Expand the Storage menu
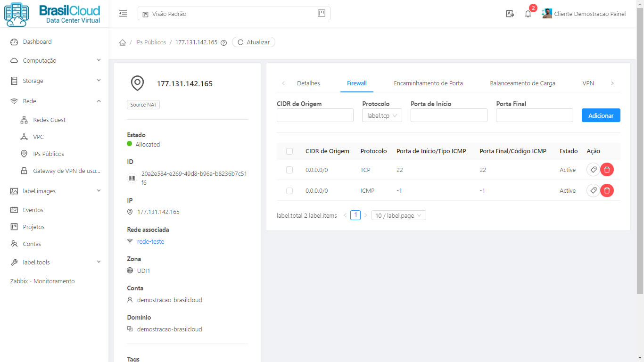644x362 pixels. (x=54, y=81)
